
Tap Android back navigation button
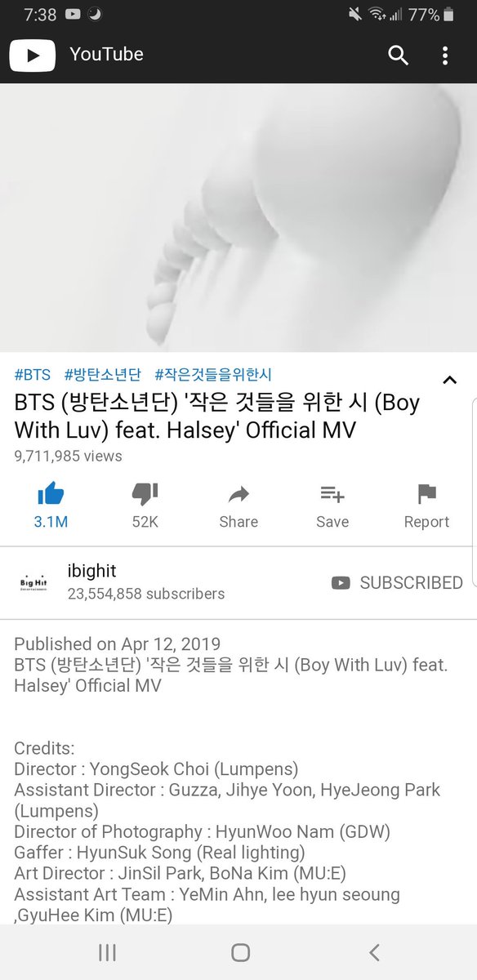click(x=374, y=951)
